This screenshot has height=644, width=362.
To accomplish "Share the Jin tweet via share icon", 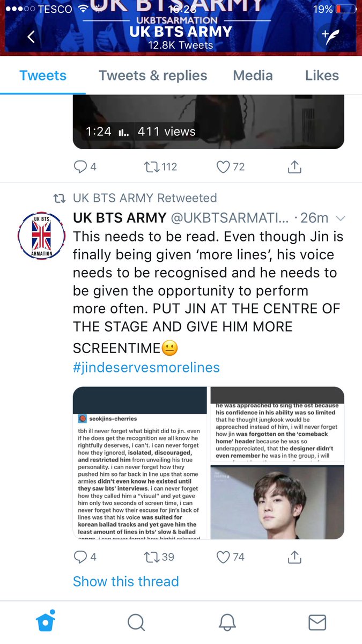I will [x=294, y=557].
